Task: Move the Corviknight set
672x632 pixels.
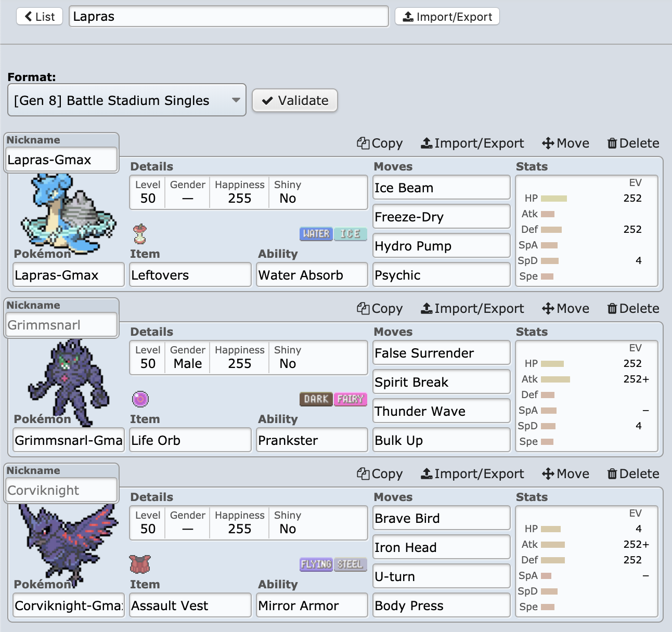Action: click(x=565, y=474)
